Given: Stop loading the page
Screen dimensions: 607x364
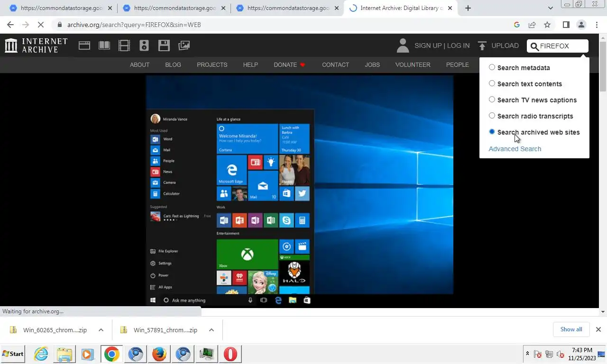Looking at the screenshot, I should tap(41, 25).
